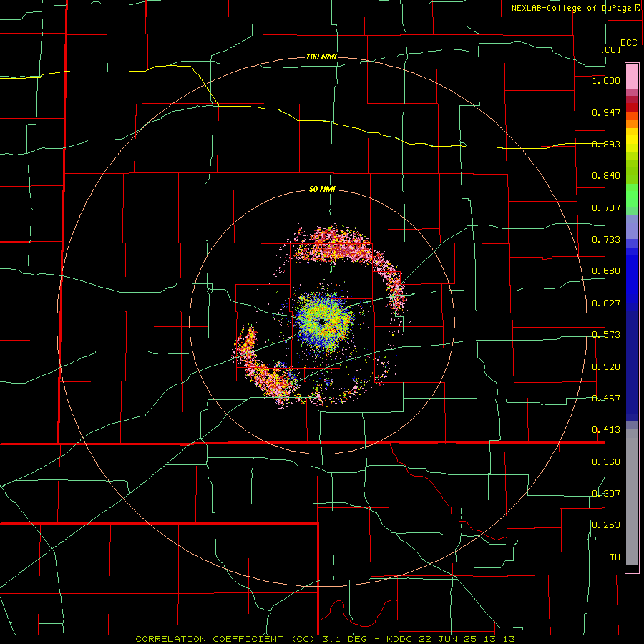Select the 0.840 scale value
This screenshot has width=644, height=644.
pyautogui.click(x=606, y=176)
